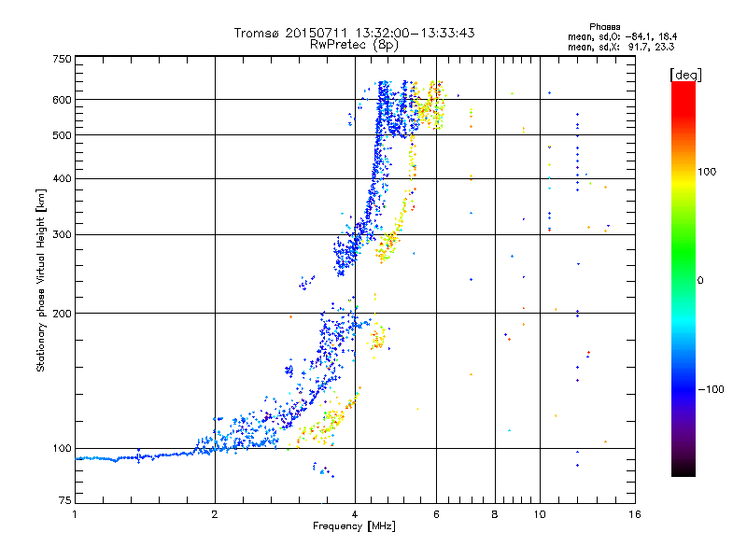This screenshot has width=747, height=560.
Task: Click colorbar tick label "100"
Action: (x=707, y=172)
